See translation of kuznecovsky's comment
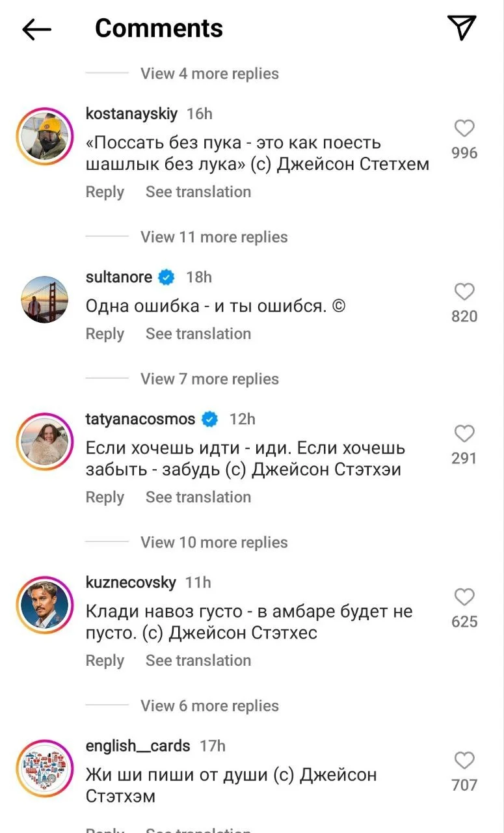 198,660
